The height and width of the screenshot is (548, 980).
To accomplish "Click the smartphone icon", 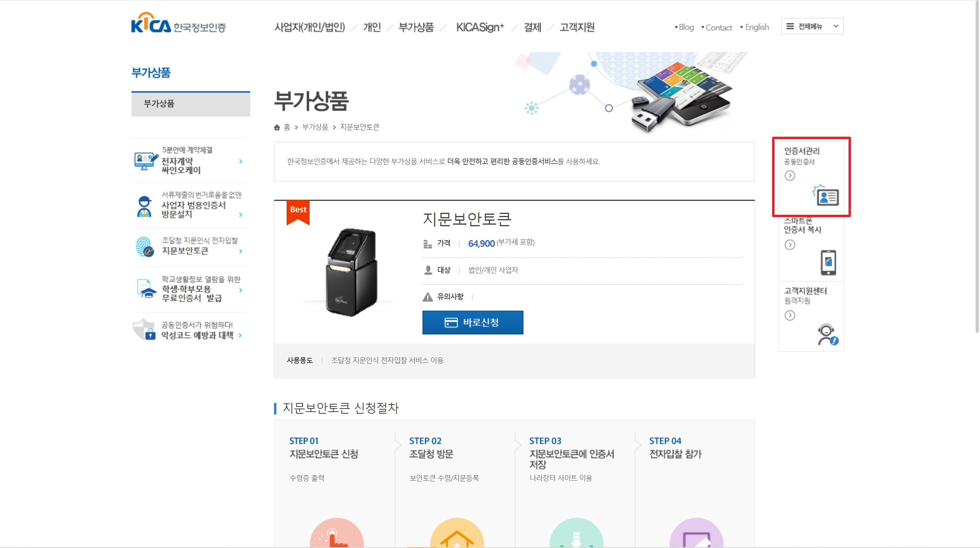I will click(x=828, y=262).
